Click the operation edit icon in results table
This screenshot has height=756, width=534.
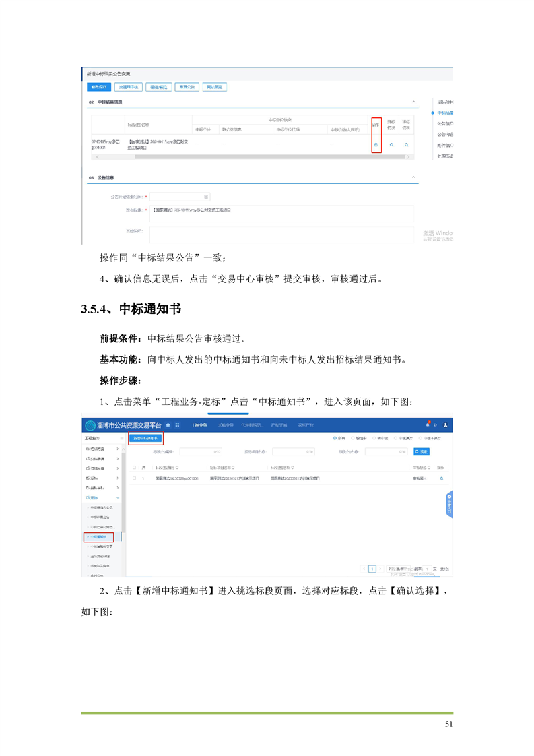pyautogui.click(x=376, y=145)
